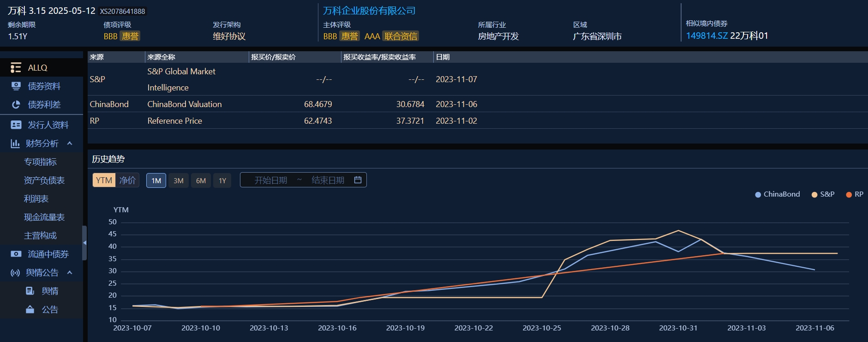Click RP price 62.4743
The width and height of the screenshot is (868, 342).
coord(318,121)
